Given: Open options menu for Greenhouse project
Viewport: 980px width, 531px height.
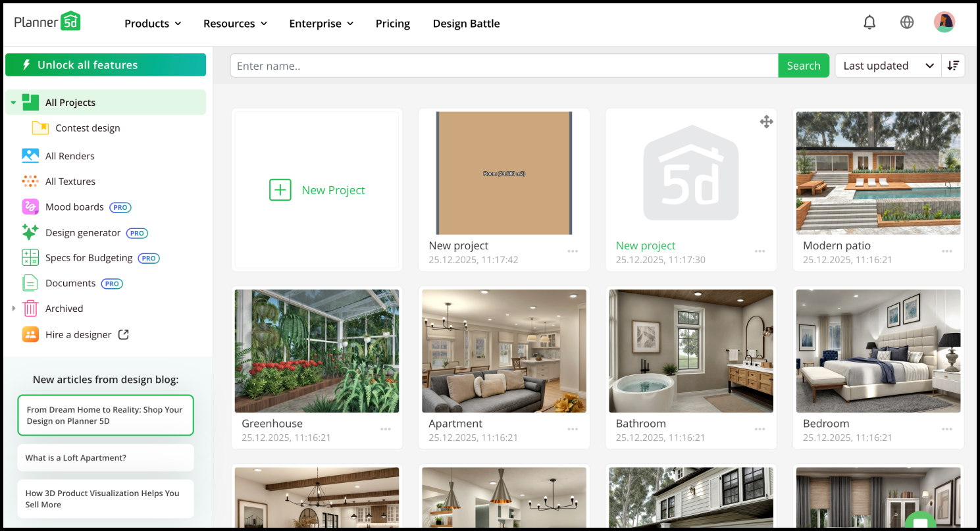Looking at the screenshot, I should (x=386, y=429).
